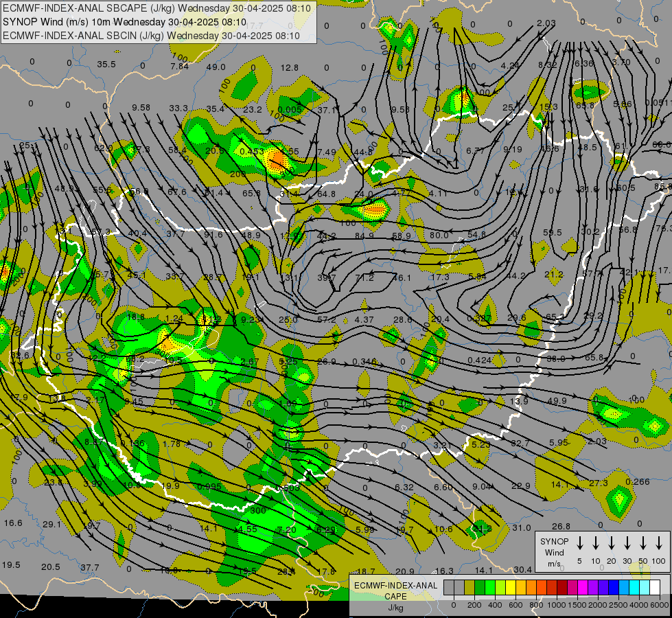
Task: Click the SBCAPE header line at top
Action: [157, 8]
